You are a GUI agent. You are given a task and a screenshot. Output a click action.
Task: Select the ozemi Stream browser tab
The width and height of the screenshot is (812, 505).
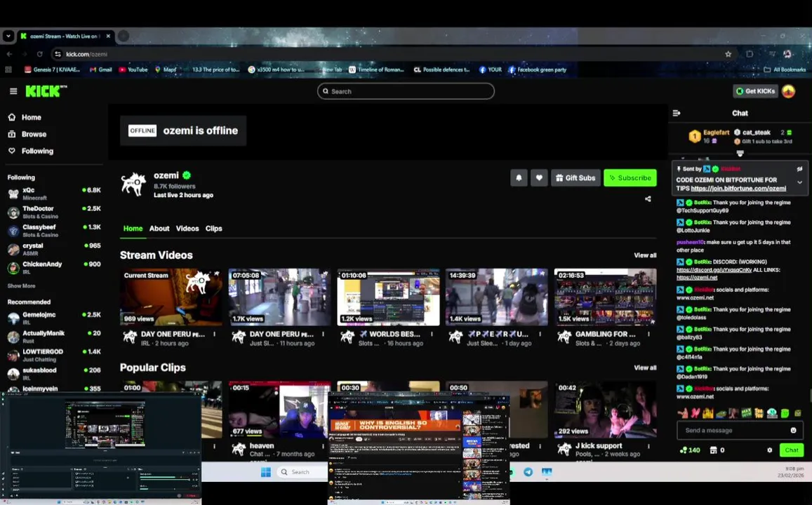pos(65,36)
